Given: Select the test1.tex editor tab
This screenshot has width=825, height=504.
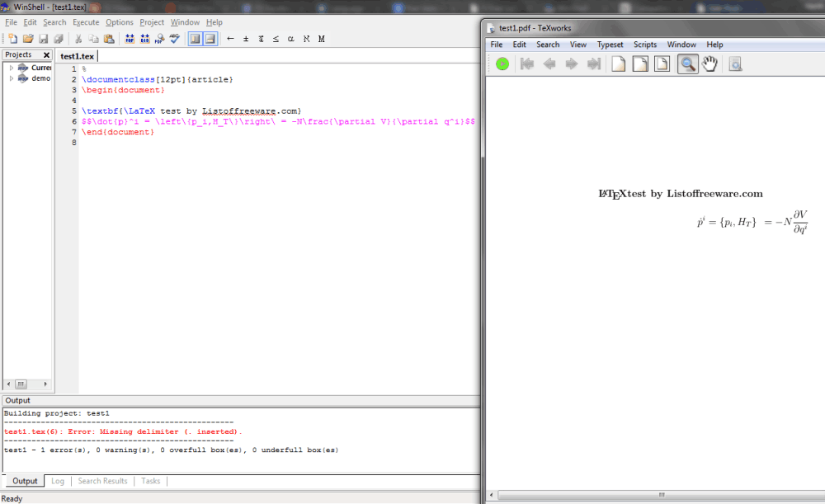Looking at the screenshot, I should 78,56.
